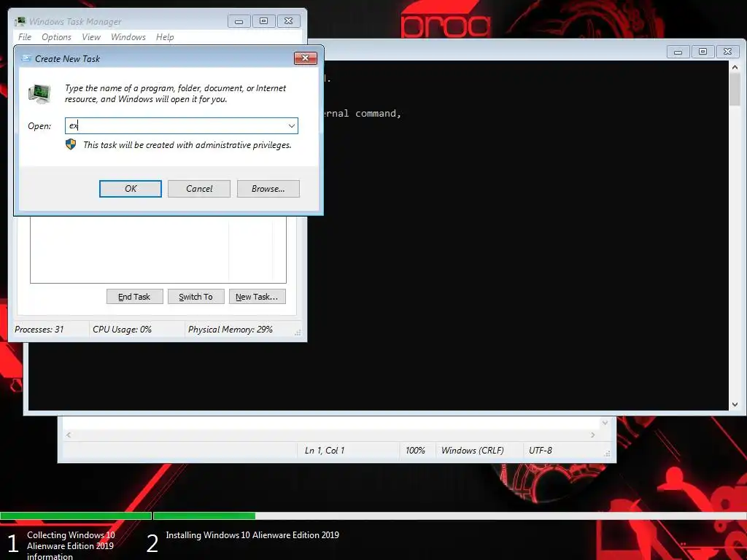The width and height of the screenshot is (747, 560).
Task: Click CPU Usage: 0% status text
Action: click(122, 329)
